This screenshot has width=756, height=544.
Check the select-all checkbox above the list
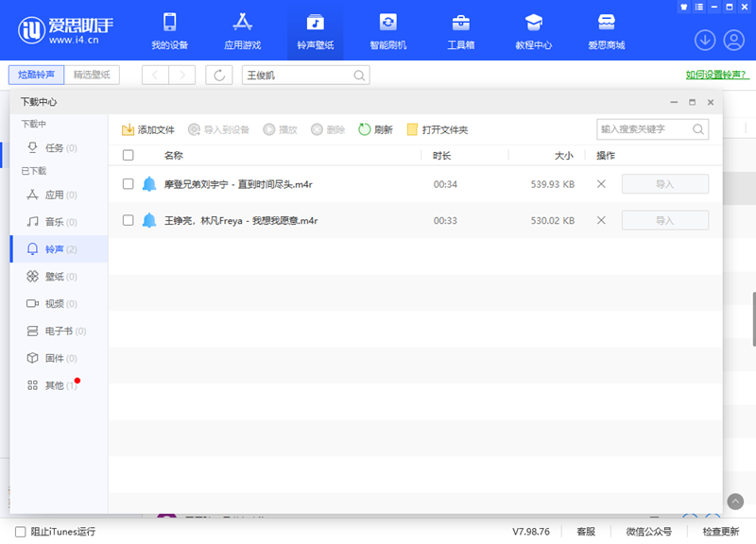click(129, 156)
